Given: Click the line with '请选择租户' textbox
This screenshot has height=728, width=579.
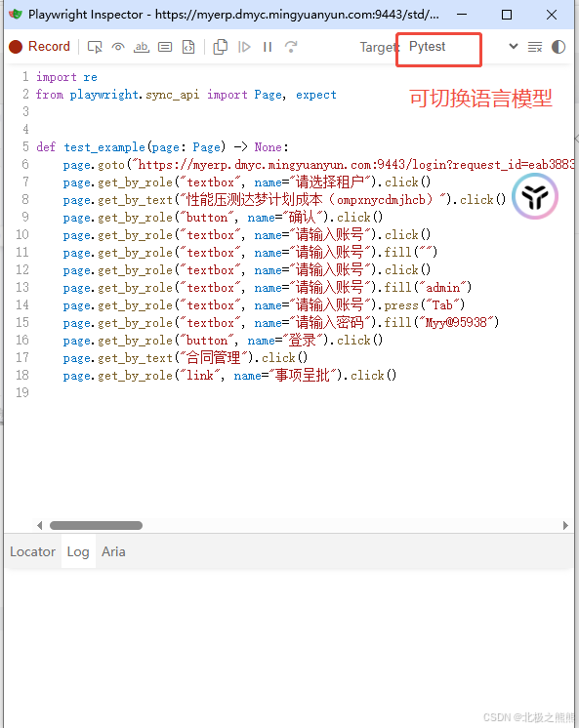Looking at the screenshot, I should click(247, 182).
